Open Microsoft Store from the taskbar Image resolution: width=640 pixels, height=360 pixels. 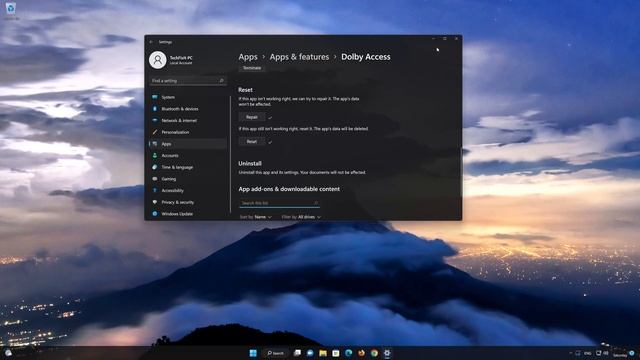point(336,353)
